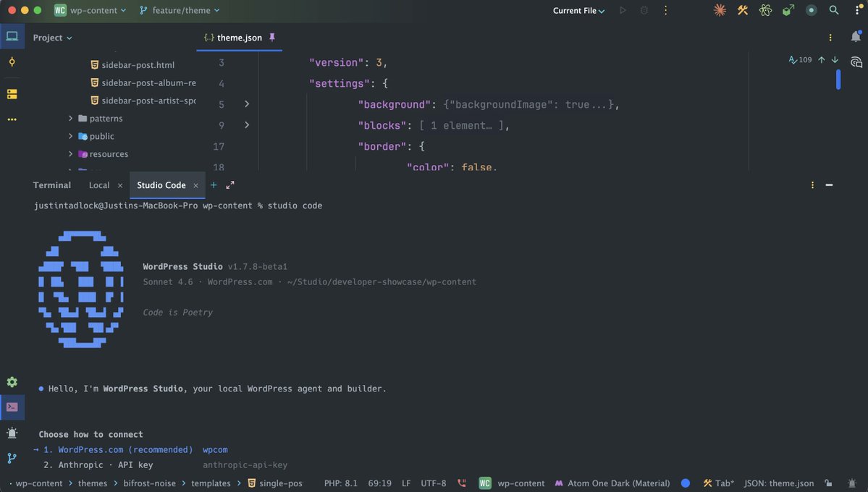Image resolution: width=868 pixels, height=492 pixels.
Task: Expand the patterns folder
Action: tap(70, 119)
